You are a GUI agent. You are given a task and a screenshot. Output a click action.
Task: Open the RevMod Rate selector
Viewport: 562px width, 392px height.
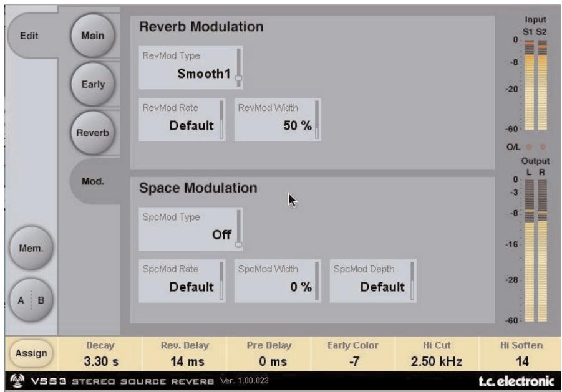[181, 118]
